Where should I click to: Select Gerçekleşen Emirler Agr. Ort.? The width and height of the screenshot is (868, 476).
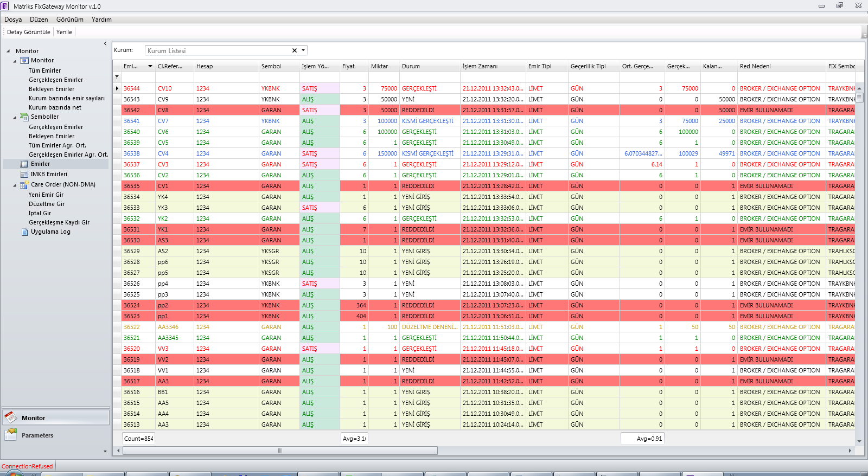68,155
